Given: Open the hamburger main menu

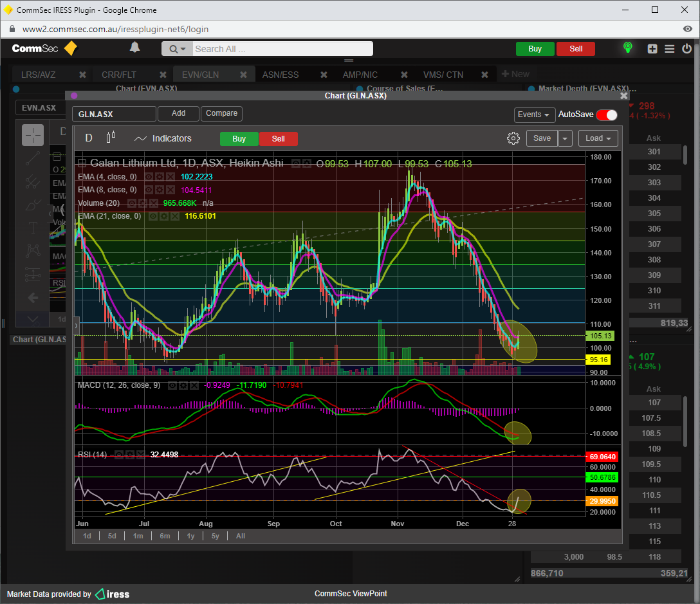Looking at the screenshot, I should (x=669, y=49).
